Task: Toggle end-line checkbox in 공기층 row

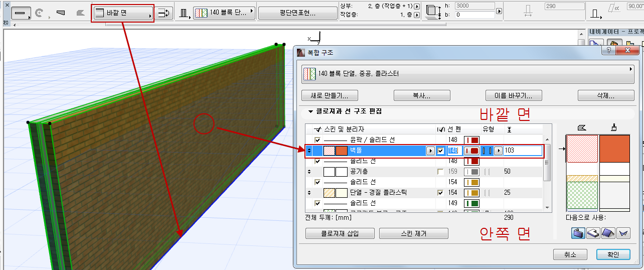Action: point(440,172)
